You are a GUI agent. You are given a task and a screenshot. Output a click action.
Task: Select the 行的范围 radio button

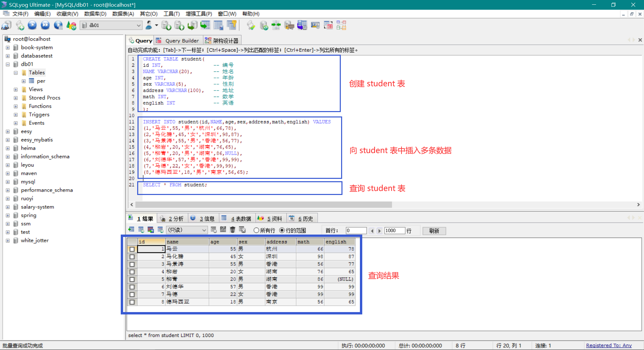pos(282,231)
